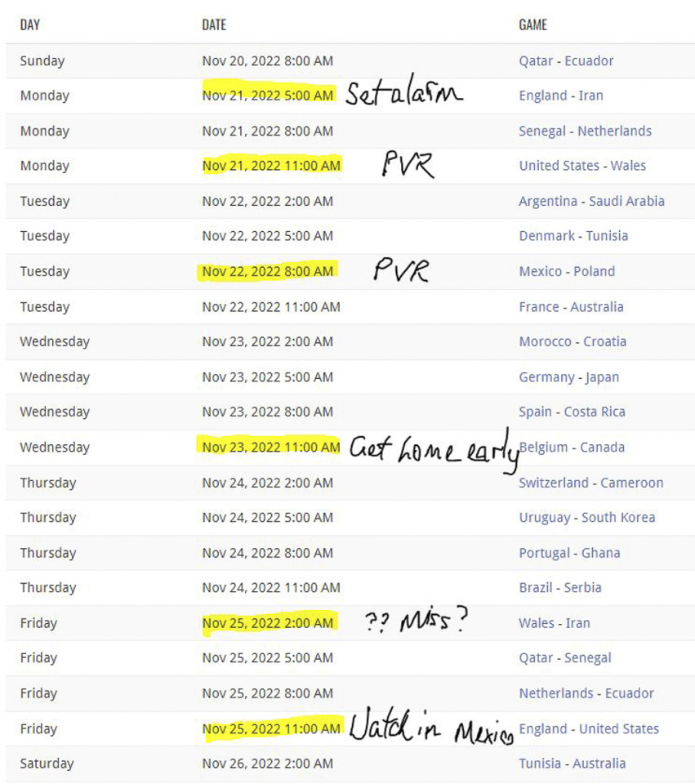695x784 pixels.
Task: Select the Argentina - Saudi Arabia link
Action: (591, 201)
